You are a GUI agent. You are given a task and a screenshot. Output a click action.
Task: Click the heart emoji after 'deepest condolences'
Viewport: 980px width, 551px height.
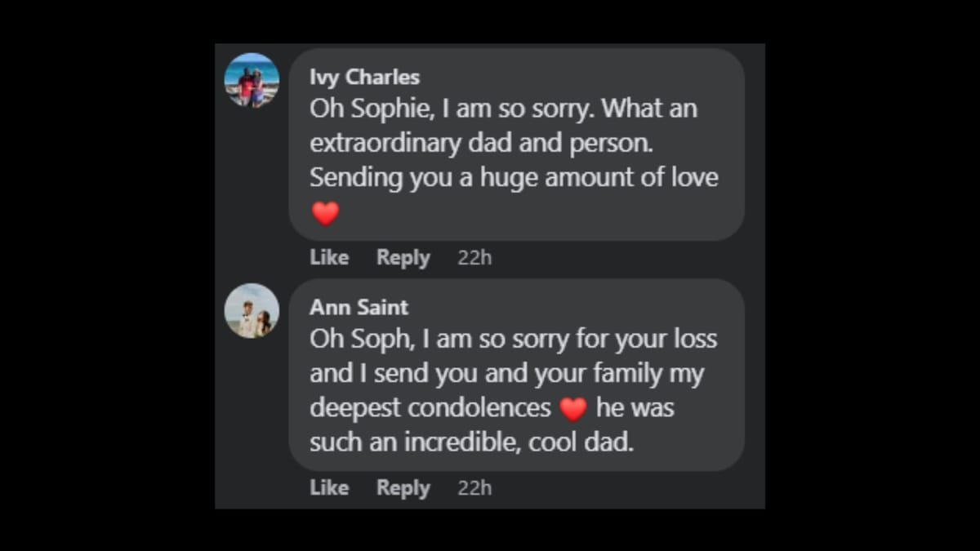tap(573, 408)
